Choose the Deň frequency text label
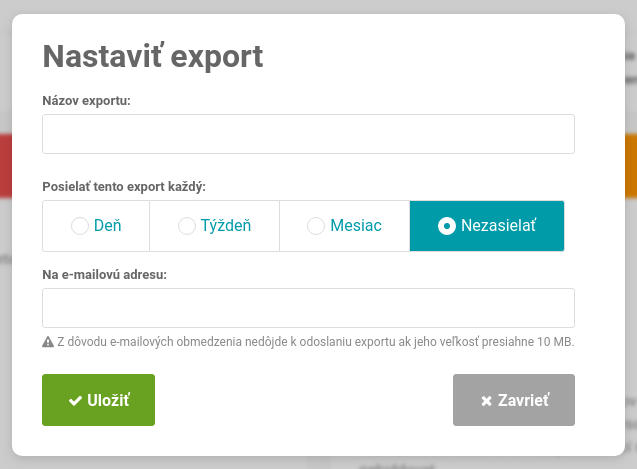Viewport: 637px width, 469px height. (x=108, y=226)
